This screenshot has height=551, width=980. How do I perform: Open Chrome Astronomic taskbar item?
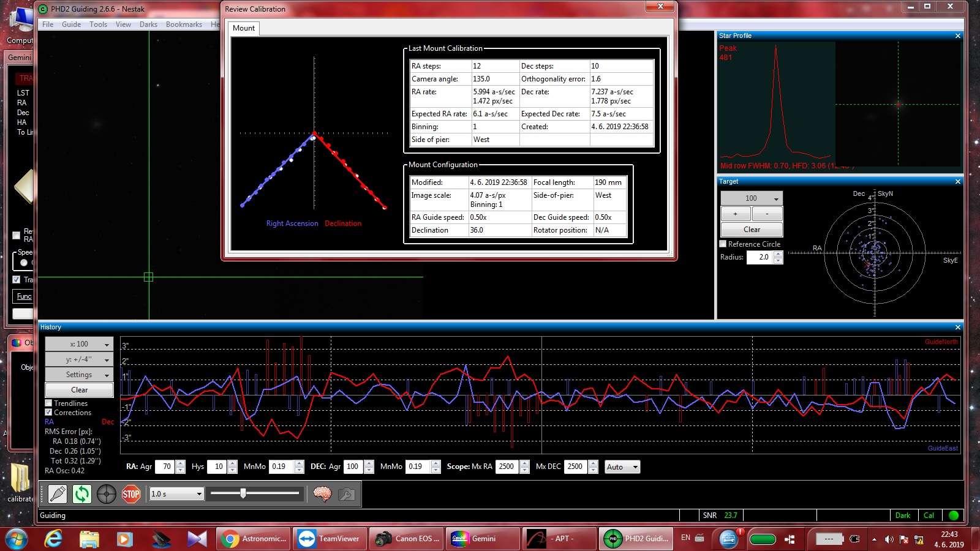254,539
